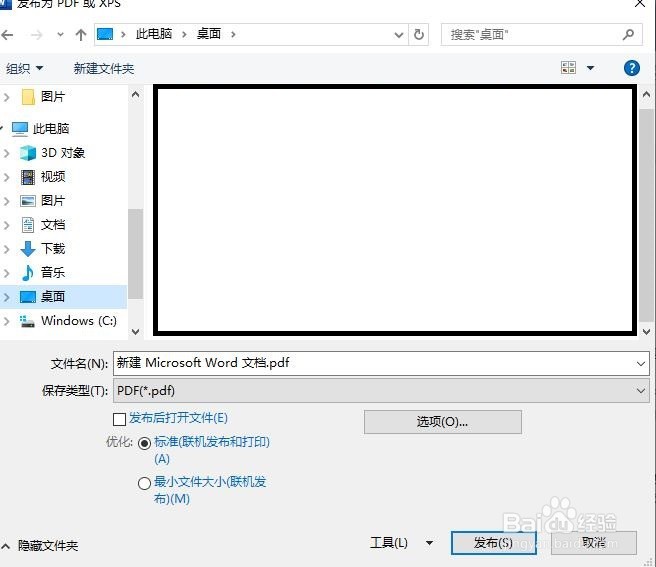Open the 文件名 dropdown arrow
The image size is (656, 567).
point(641,364)
